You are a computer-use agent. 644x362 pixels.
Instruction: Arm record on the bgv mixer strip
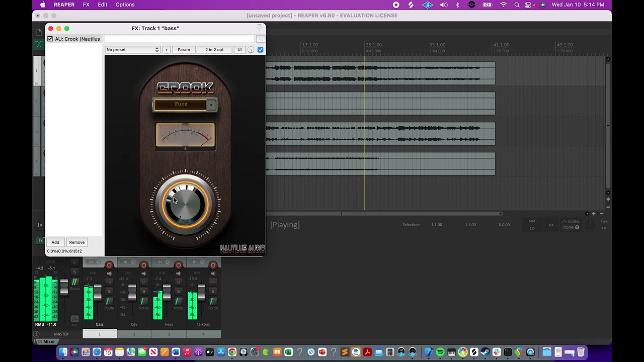(x=144, y=265)
